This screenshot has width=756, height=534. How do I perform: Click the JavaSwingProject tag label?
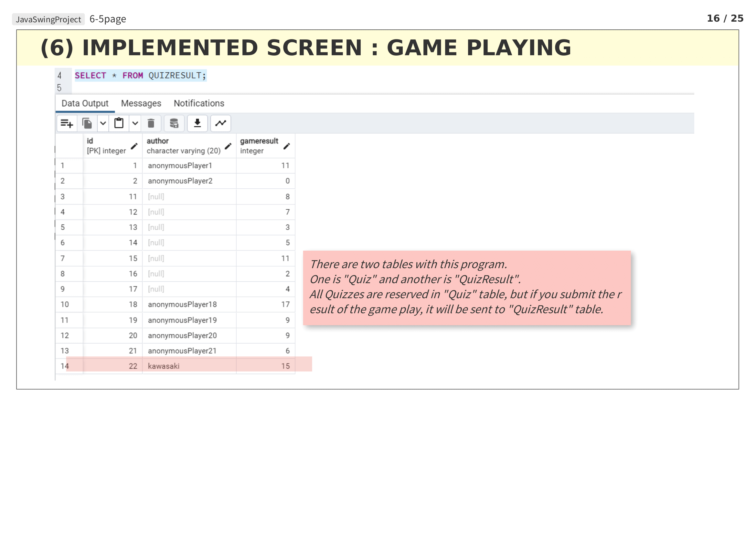click(48, 19)
